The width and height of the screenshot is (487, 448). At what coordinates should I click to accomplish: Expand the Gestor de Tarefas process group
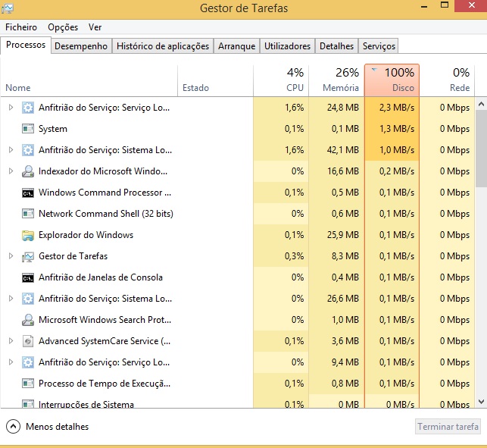tap(11, 256)
